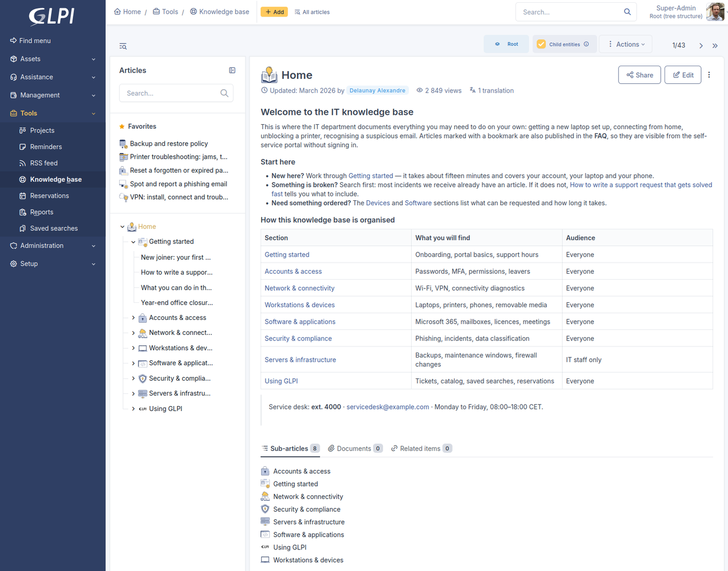Click the Super-Admin user avatar
The height and width of the screenshot is (571, 728).
point(715,12)
